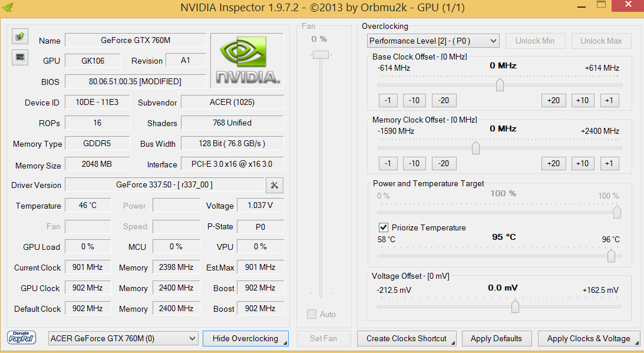The image size is (644, 353).
Task: Click the green app icon in title bar
Action: click(x=8, y=7)
